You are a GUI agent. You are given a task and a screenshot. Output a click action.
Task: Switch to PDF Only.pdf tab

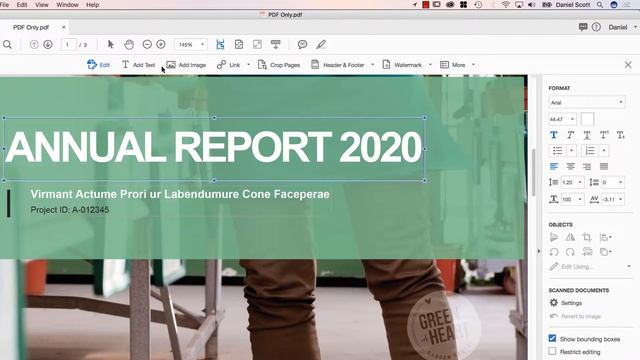tap(31, 27)
